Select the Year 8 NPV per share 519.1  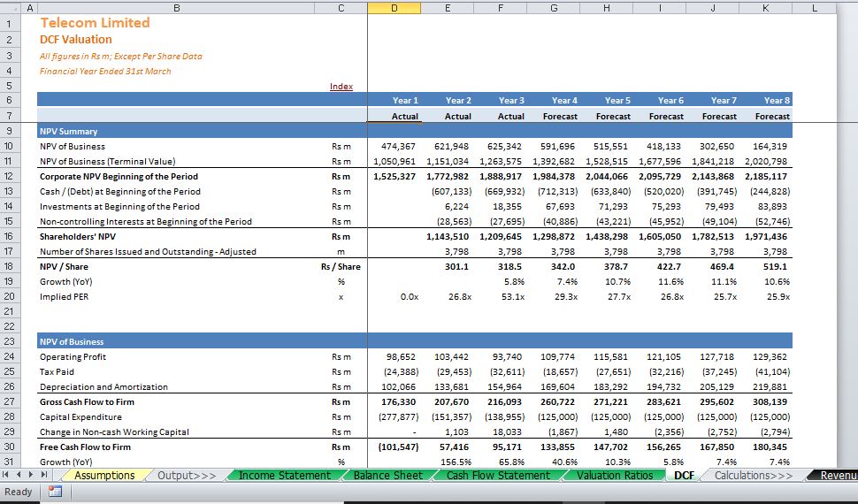pos(776,266)
